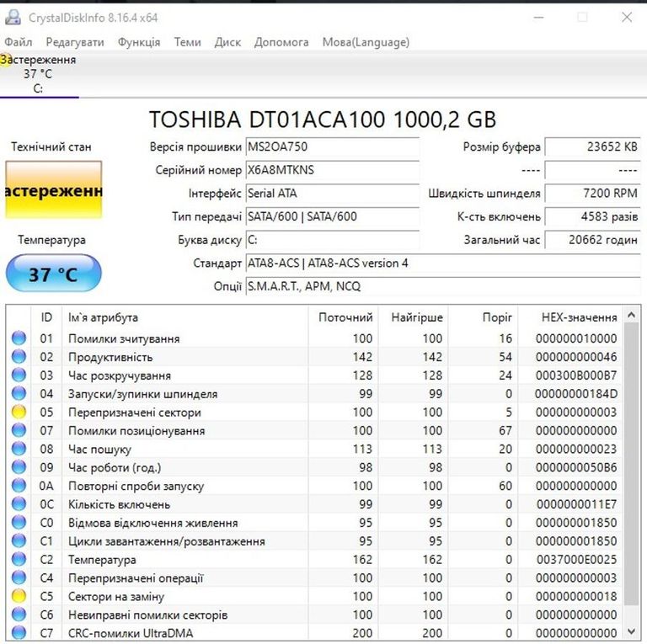Viewport: 647px width, 644px height.
Task: Select the Перепризначені сектори attribute name
Action: click(135, 412)
